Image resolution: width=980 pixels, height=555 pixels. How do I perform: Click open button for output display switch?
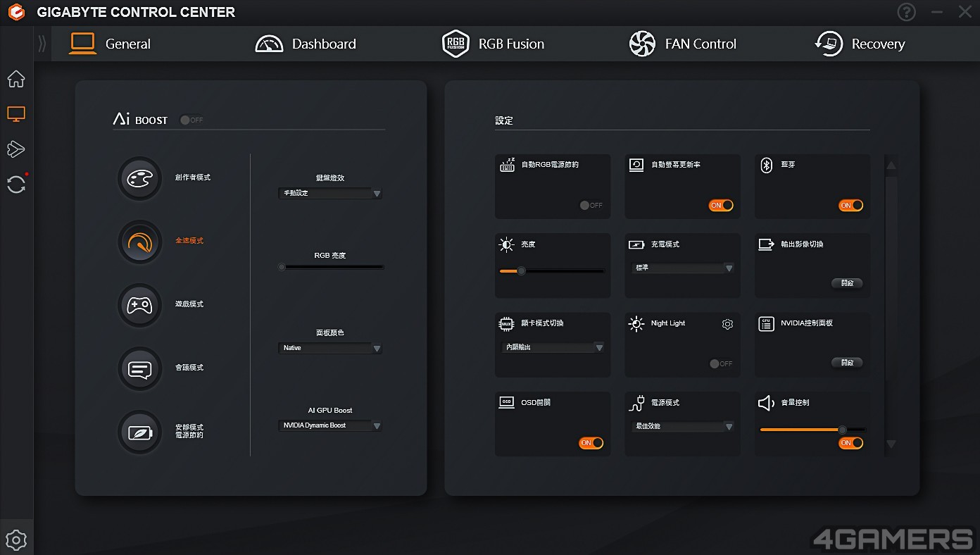click(x=847, y=283)
